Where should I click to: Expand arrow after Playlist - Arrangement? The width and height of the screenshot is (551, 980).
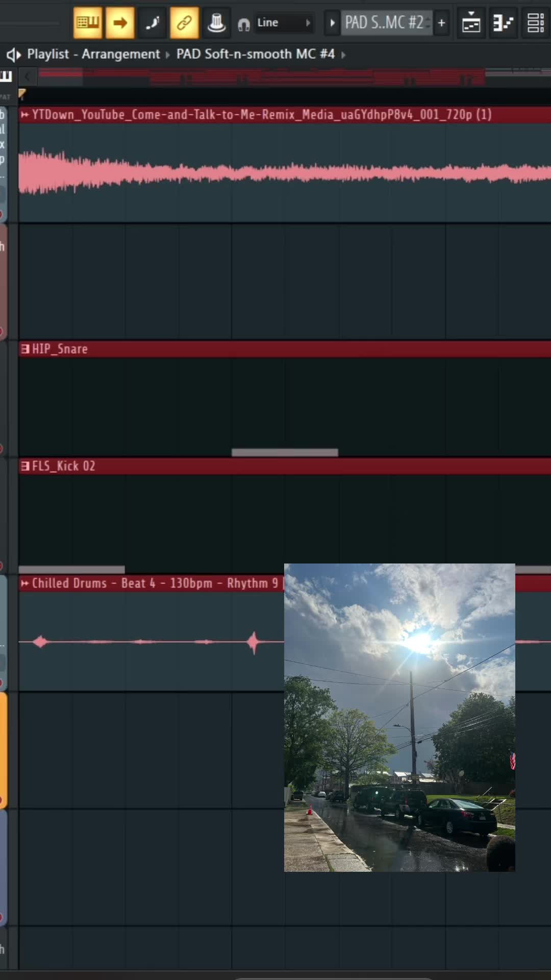[x=167, y=55]
